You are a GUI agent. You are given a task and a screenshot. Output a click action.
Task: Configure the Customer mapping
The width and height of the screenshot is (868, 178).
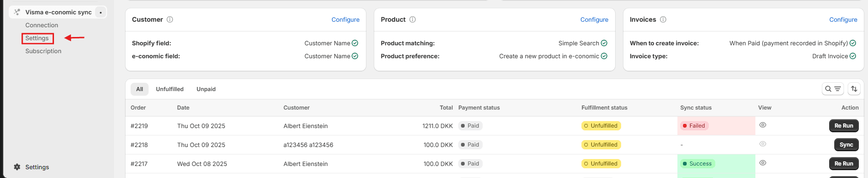point(345,19)
